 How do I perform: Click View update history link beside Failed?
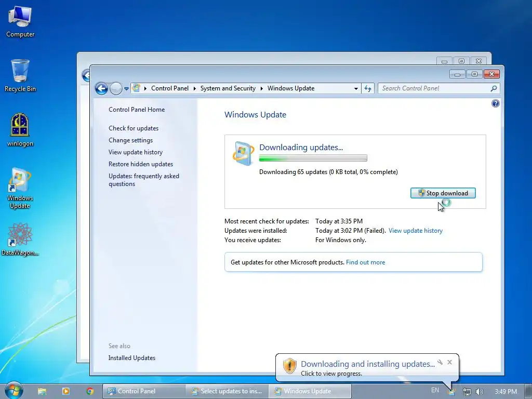click(x=415, y=231)
